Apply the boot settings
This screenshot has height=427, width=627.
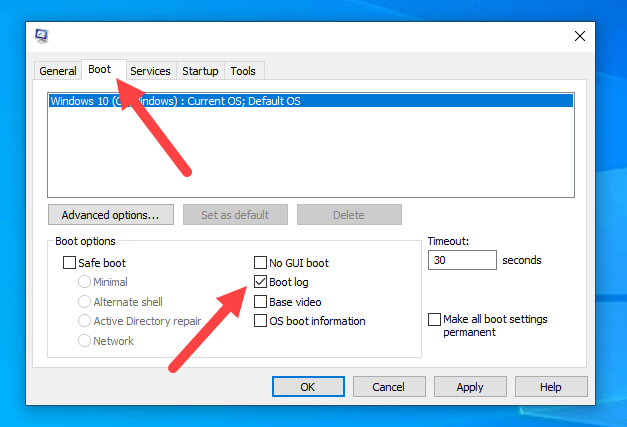point(470,387)
